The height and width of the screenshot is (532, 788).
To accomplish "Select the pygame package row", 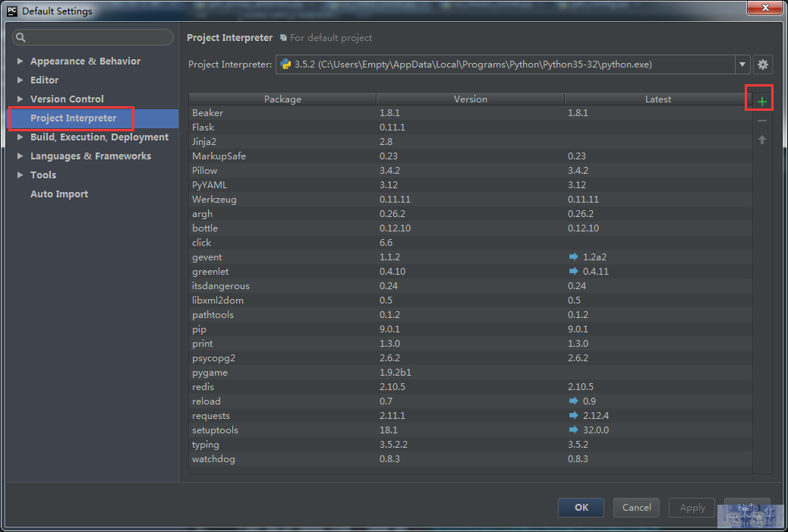I will (x=471, y=373).
